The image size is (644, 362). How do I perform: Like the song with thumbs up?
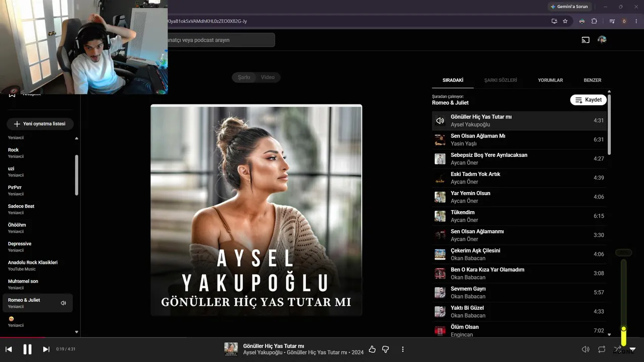(x=372, y=349)
